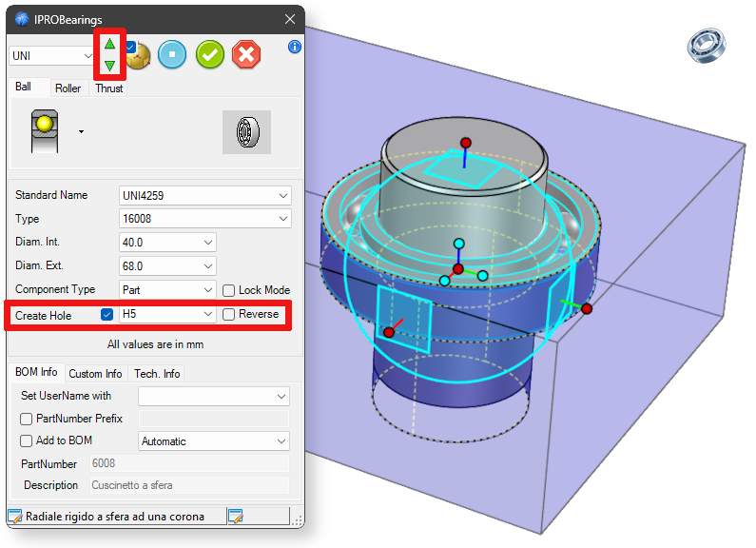The height and width of the screenshot is (548, 756).
Task: Click the bearing logo in viewport corner
Action: (708, 46)
